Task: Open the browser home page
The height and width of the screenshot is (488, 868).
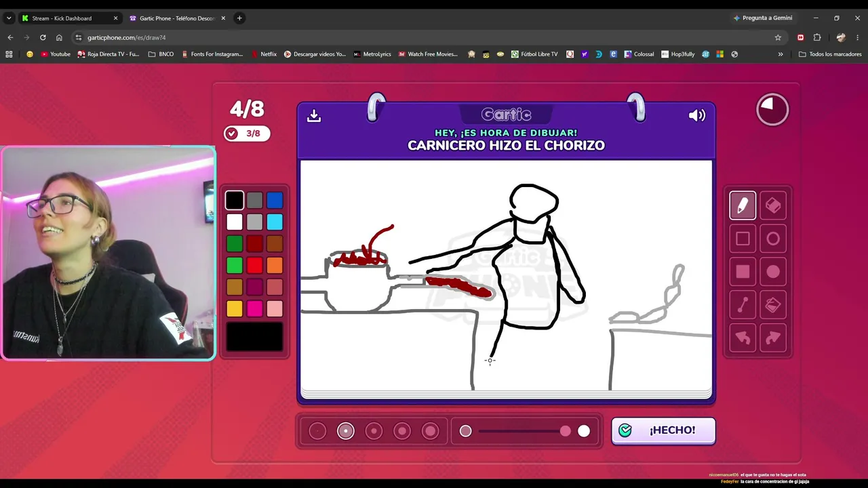Action: coord(59,37)
